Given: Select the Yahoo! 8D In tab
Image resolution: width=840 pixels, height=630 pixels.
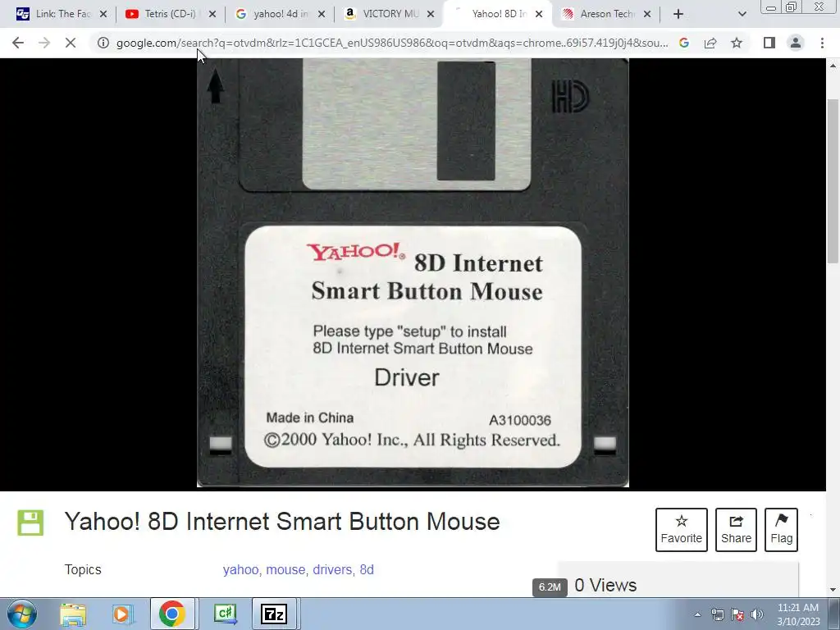Looking at the screenshot, I should 496,14.
